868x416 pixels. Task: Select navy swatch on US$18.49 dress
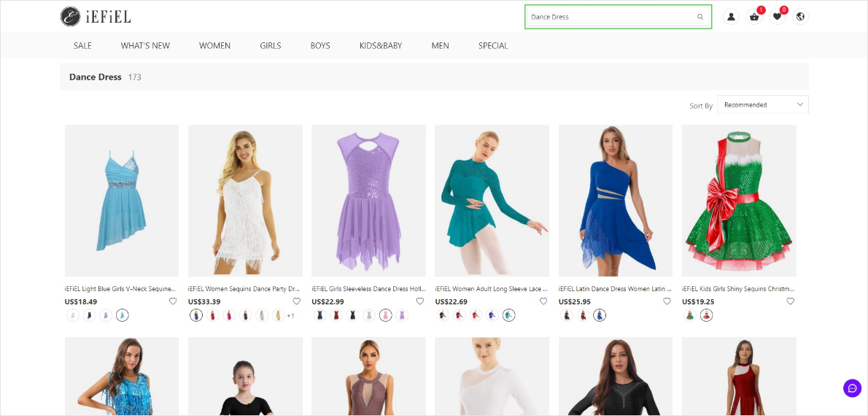[x=89, y=315]
